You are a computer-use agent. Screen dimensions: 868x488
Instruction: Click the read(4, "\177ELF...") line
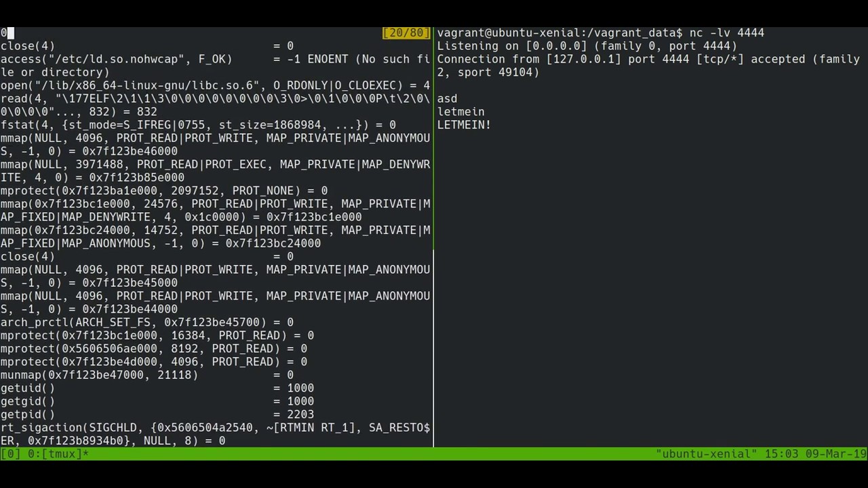point(215,105)
